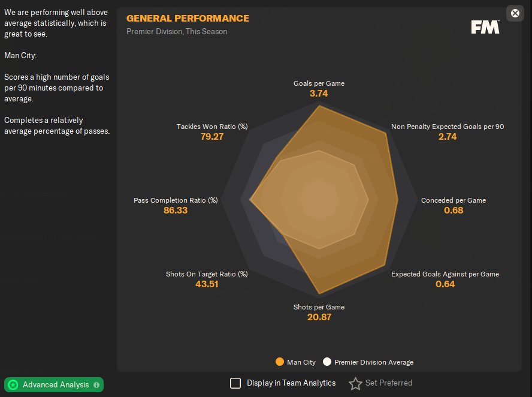Click the info icon on Advanced Analysis
This screenshot has width=532, height=397.
[96, 385]
